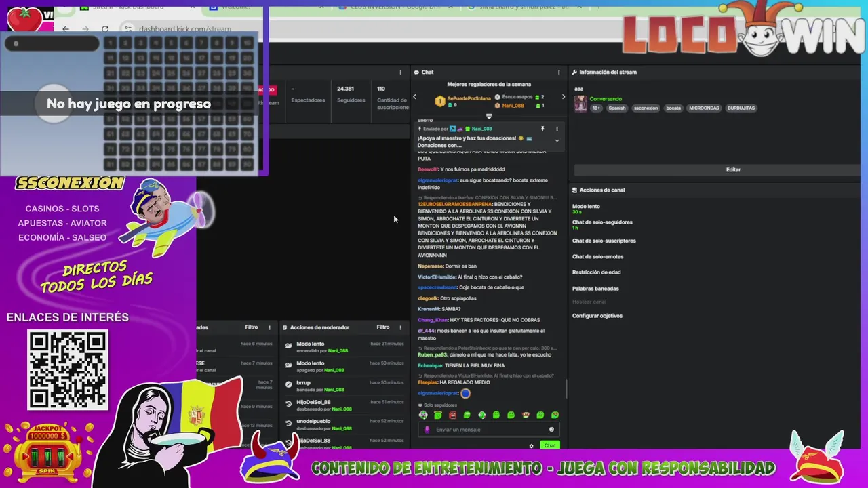This screenshot has height=488, width=868.
Task: Click ban icon next to brrup
Action: (289, 384)
